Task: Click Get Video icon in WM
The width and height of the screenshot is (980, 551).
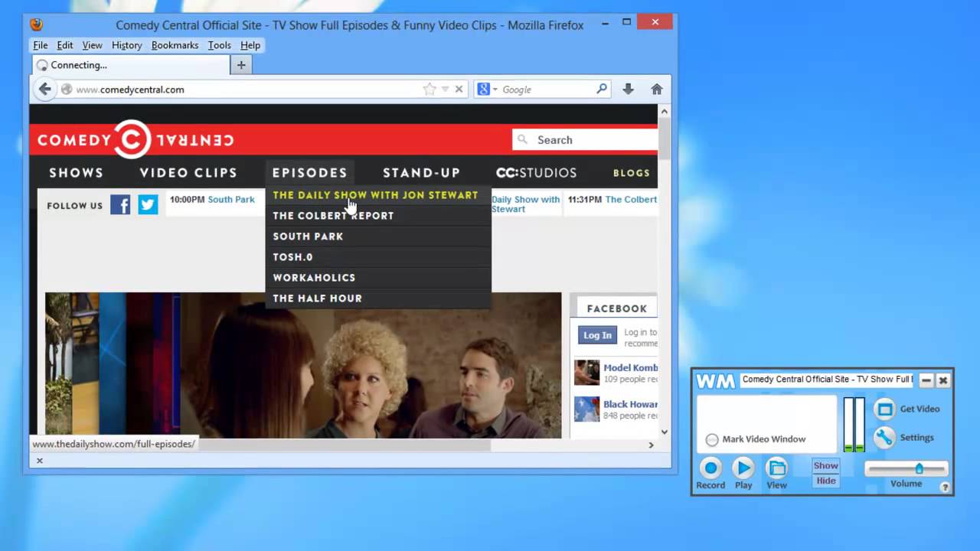Action: point(884,409)
